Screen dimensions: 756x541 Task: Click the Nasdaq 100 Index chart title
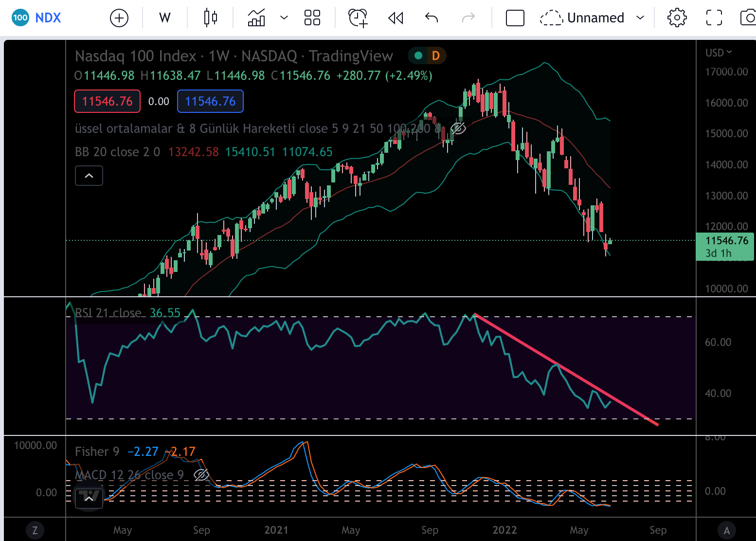(x=234, y=56)
